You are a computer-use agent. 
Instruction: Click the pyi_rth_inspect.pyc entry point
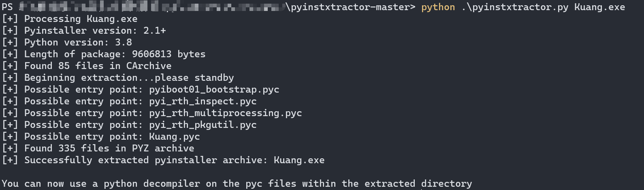203,101
